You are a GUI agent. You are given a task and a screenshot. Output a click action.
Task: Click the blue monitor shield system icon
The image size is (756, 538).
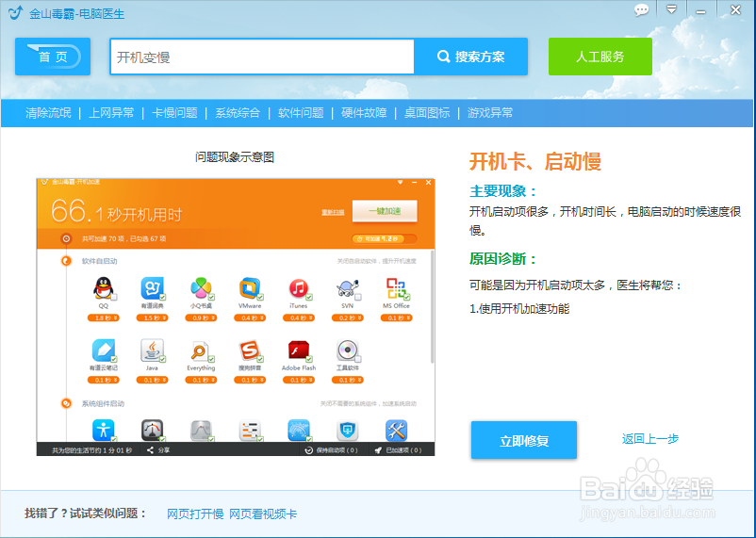coord(348,430)
